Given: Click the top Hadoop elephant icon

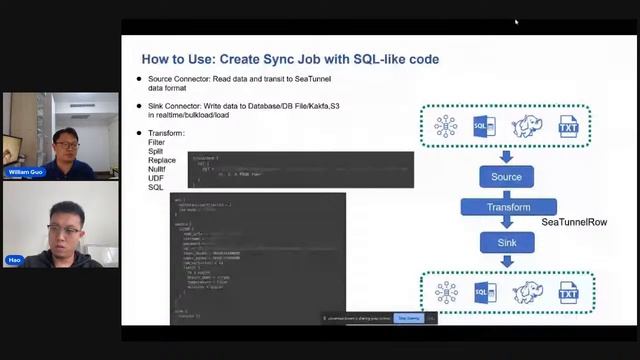Looking at the screenshot, I should [527, 126].
